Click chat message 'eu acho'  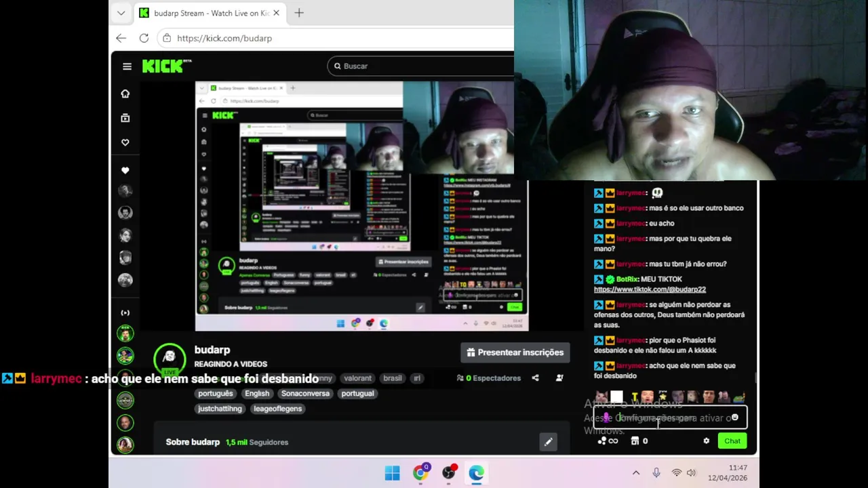click(x=661, y=223)
